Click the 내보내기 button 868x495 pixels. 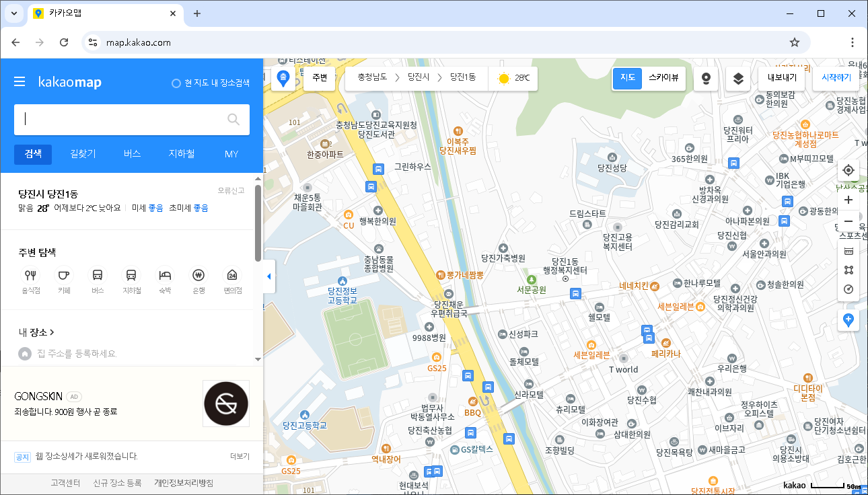coord(781,78)
